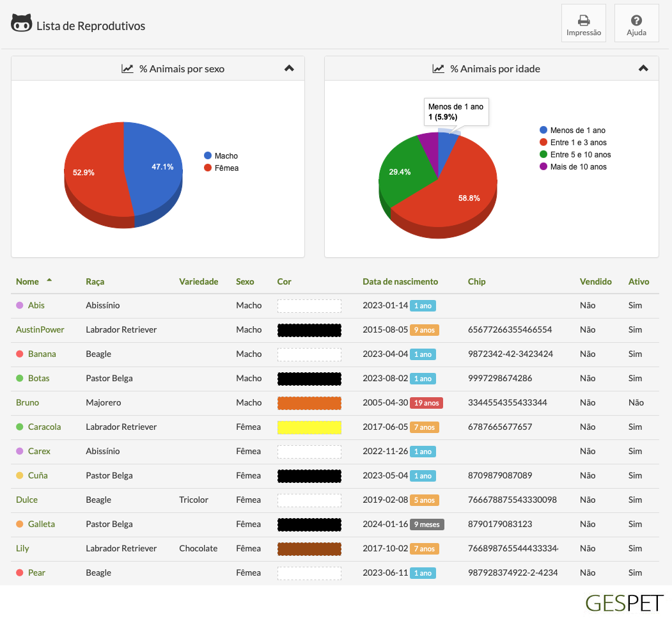The image size is (672, 623).
Task: Open the Galleta animal record
Action: (41, 524)
